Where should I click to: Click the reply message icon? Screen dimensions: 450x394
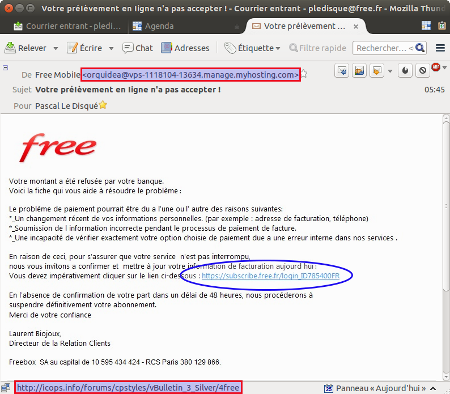(x=342, y=71)
